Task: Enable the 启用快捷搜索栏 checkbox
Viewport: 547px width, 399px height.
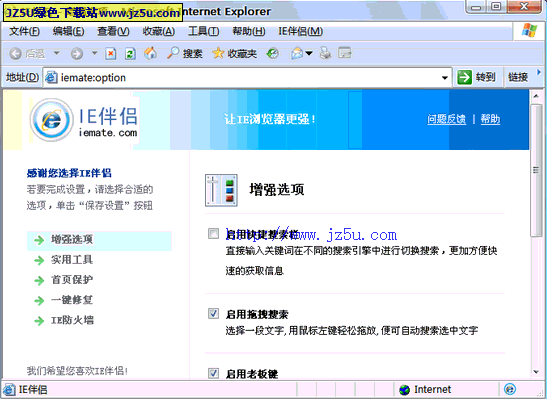Action: [x=213, y=233]
